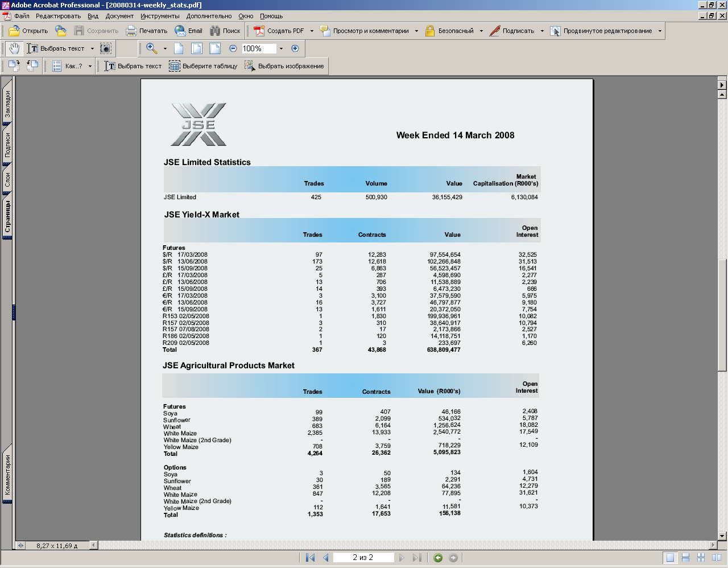This screenshot has width=728, height=568.
Task: Enable Facing pages layout
Action: [x=717, y=558]
